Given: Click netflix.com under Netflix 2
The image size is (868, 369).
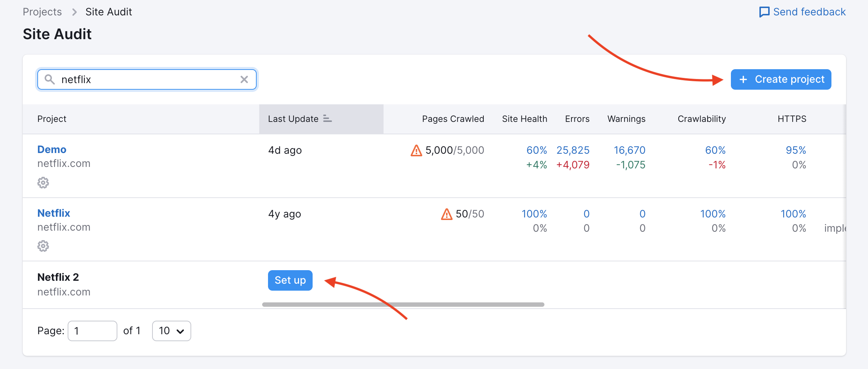Looking at the screenshot, I should tap(64, 292).
